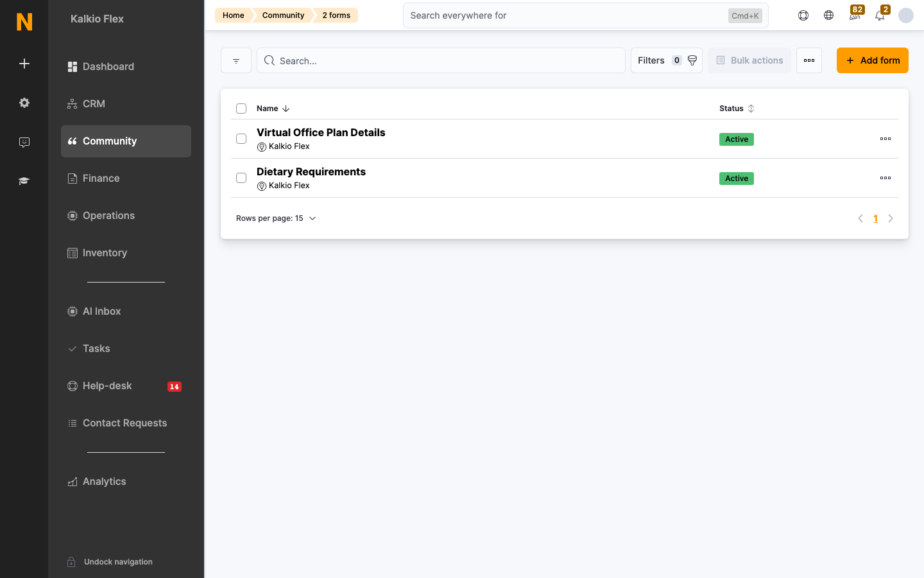Open AI Inbox in sidebar

pos(126,311)
